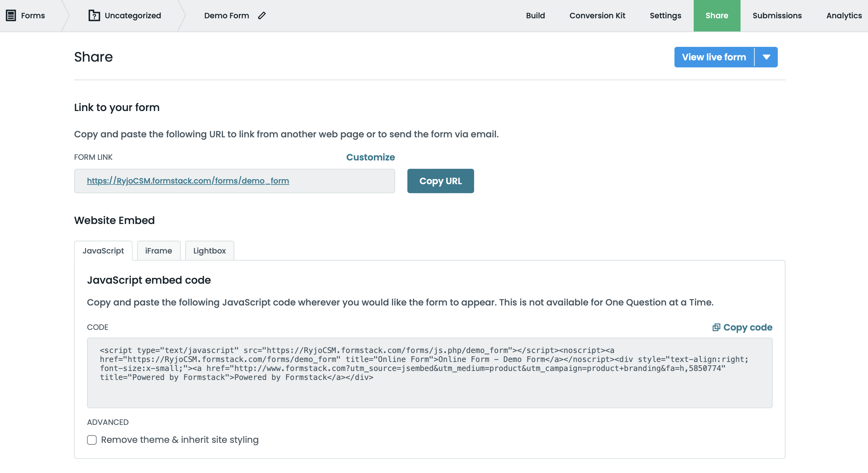Click the Copy code link
868x473 pixels.
click(x=748, y=327)
